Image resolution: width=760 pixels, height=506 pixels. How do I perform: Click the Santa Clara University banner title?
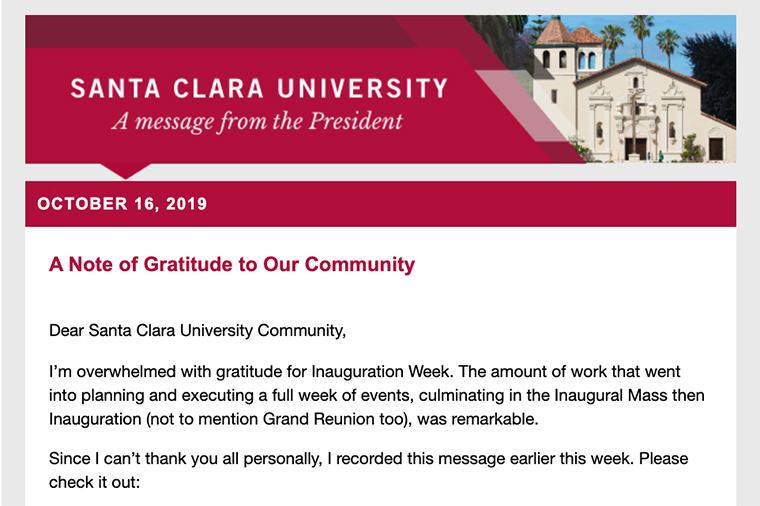259,89
